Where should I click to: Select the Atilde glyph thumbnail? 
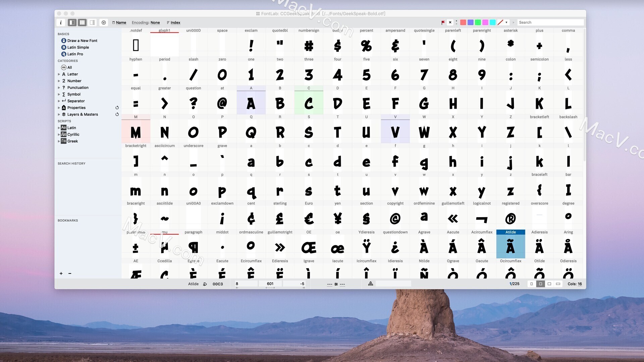pyautogui.click(x=511, y=246)
